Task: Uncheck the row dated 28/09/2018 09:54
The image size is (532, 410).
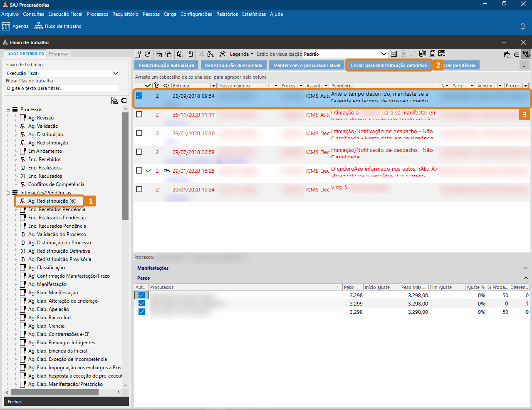Action: (x=139, y=96)
